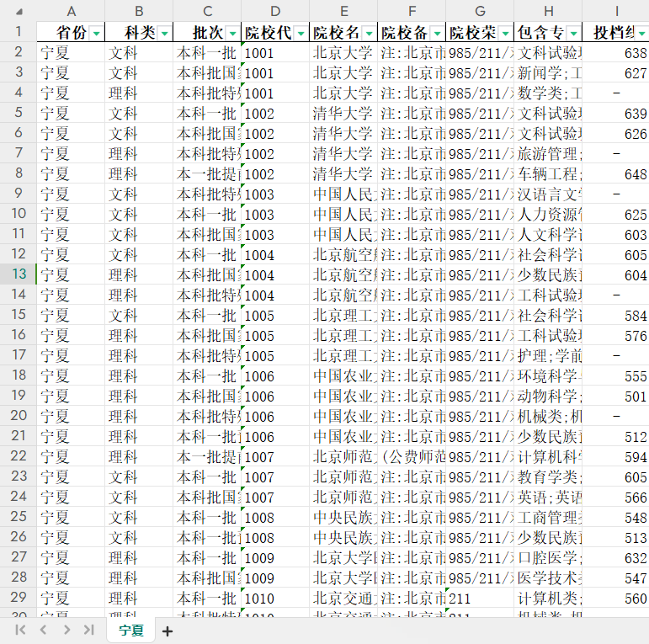Click cell 清华大学 in row 5
The image size is (649, 644).
point(343,113)
